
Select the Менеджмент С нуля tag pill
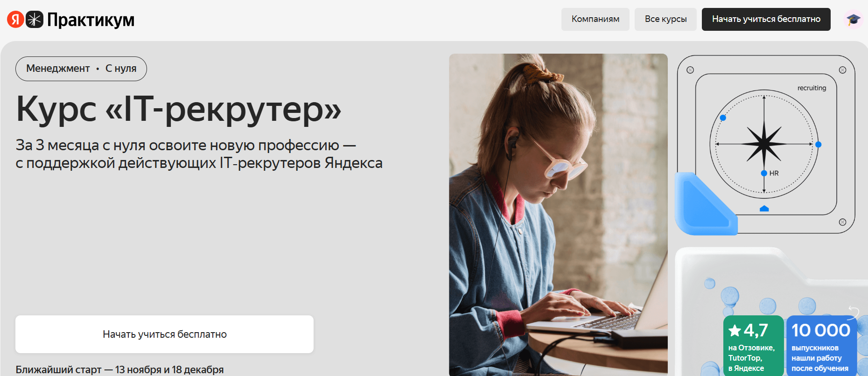81,69
